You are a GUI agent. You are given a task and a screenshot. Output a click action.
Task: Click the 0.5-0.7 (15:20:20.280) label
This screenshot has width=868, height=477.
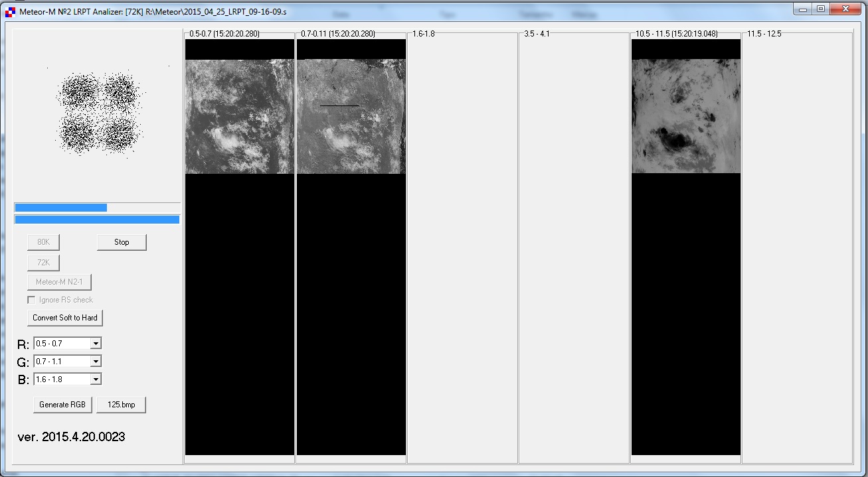226,34
